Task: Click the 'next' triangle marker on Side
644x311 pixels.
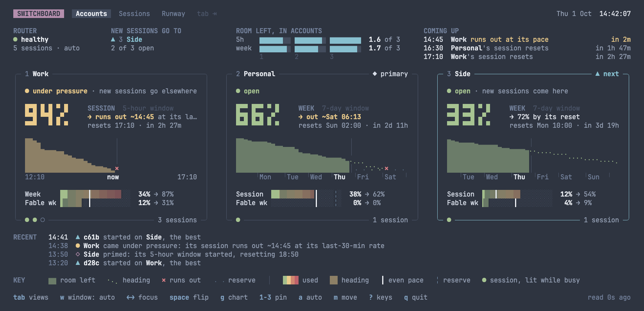Action: (597, 74)
